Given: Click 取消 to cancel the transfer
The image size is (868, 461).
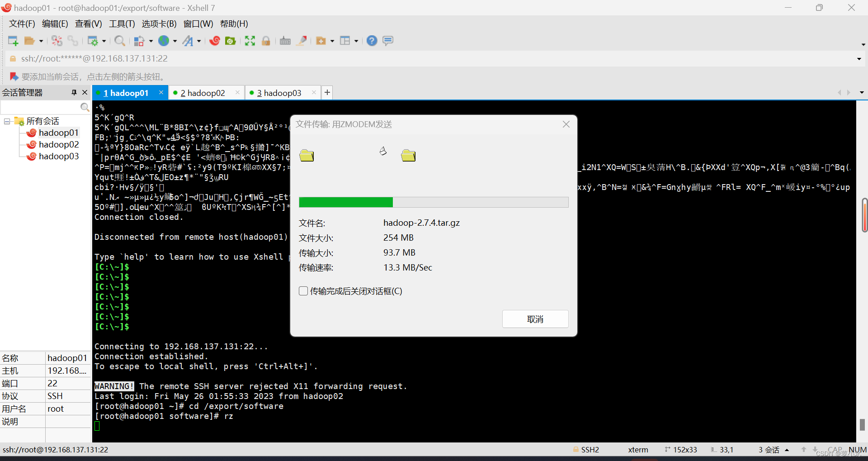Looking at the screenshot, I should tap(535, 319).
